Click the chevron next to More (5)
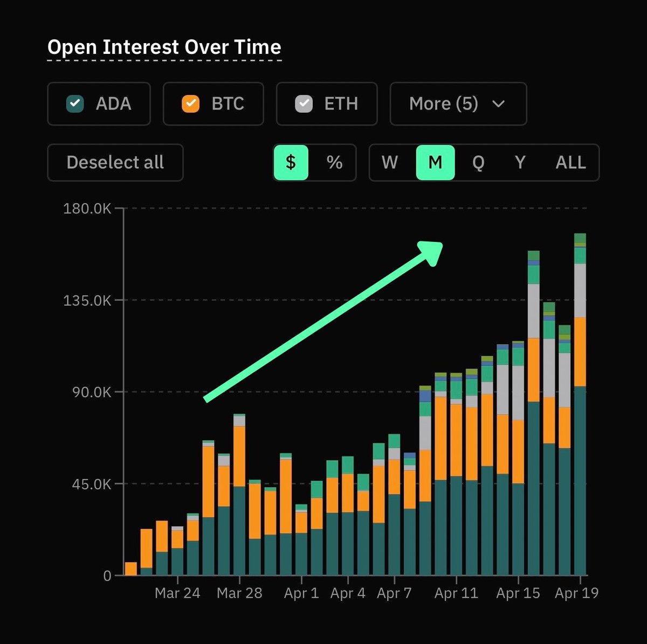Screen dimensions: 647x644 click(499, 103)
